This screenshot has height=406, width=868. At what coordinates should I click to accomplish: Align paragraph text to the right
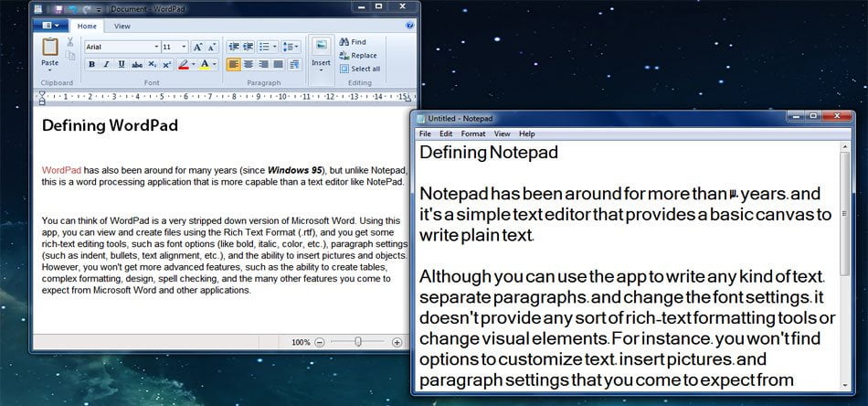click(263, 64)
